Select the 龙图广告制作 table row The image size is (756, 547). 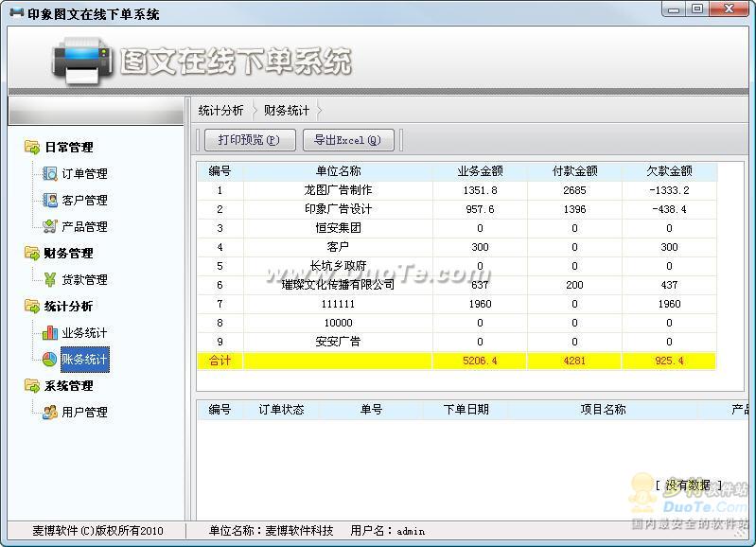338,190
